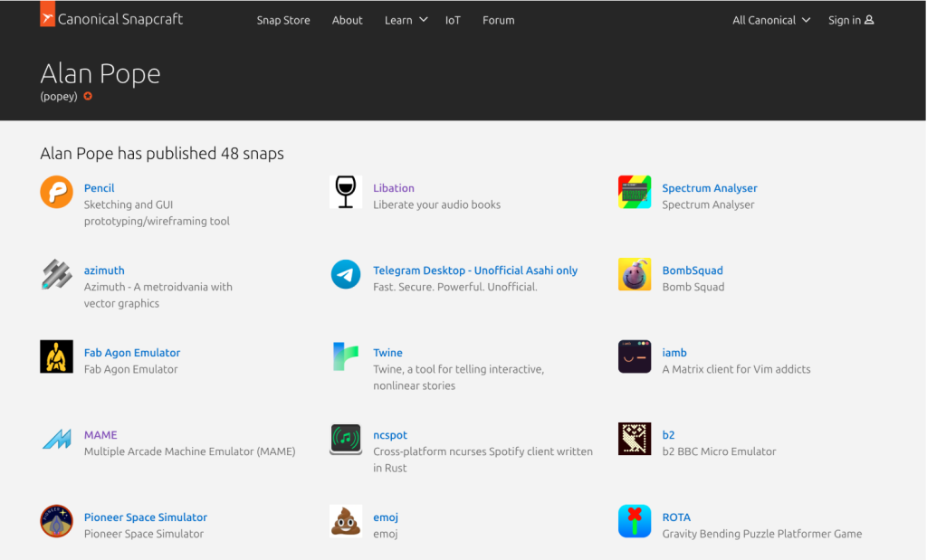Open the ncspot title link
The width and height of the screenshot is (927, 560).
390,435
